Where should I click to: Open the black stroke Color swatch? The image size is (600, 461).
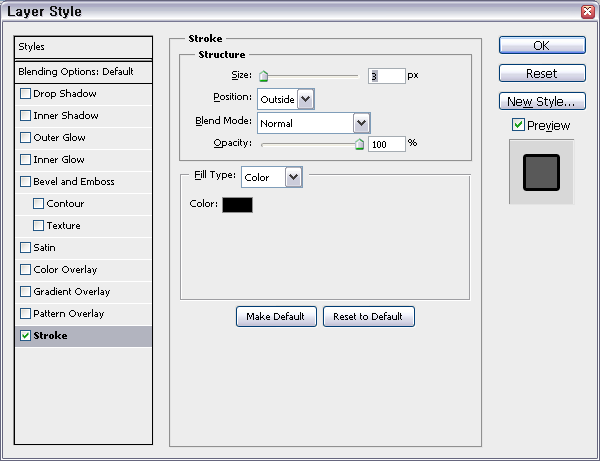pos(237,205)
